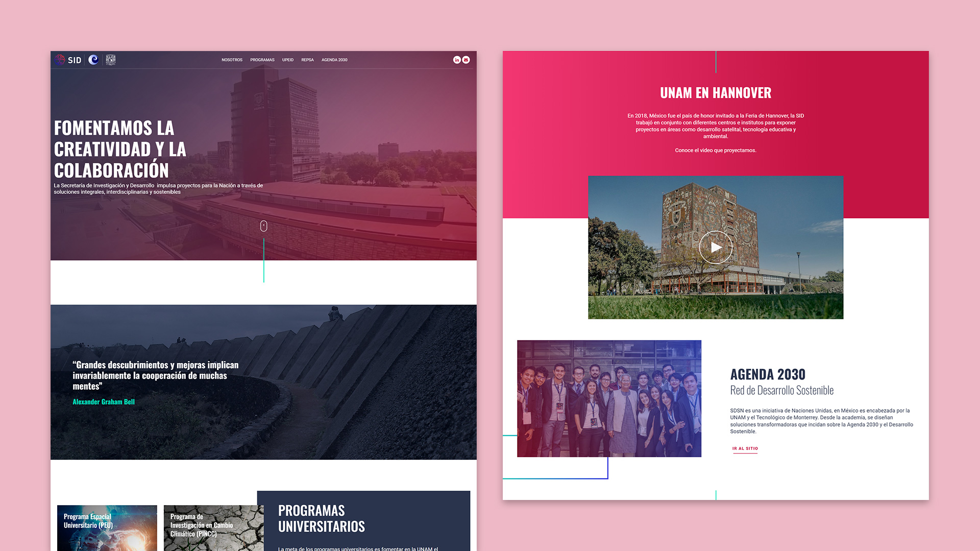Click the IR AL SITIO link
Image resolution: width=980 pixels, height=551 pixels.
tap(745, 448)
